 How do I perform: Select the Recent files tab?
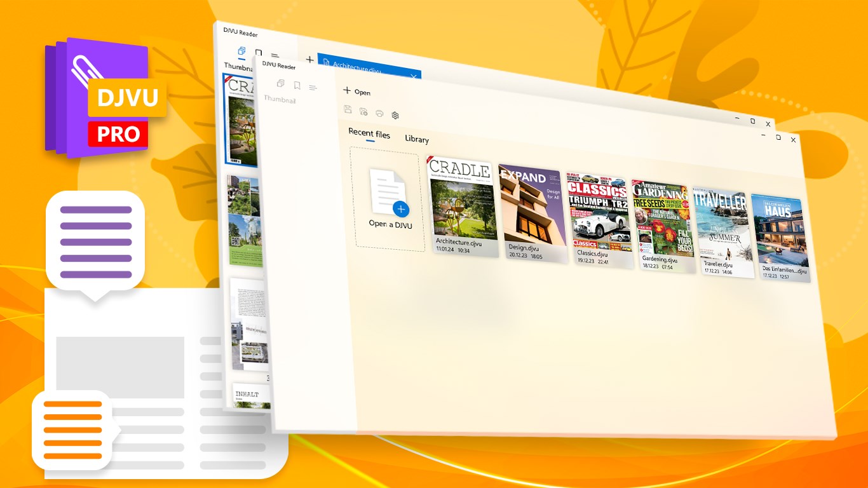369,133
